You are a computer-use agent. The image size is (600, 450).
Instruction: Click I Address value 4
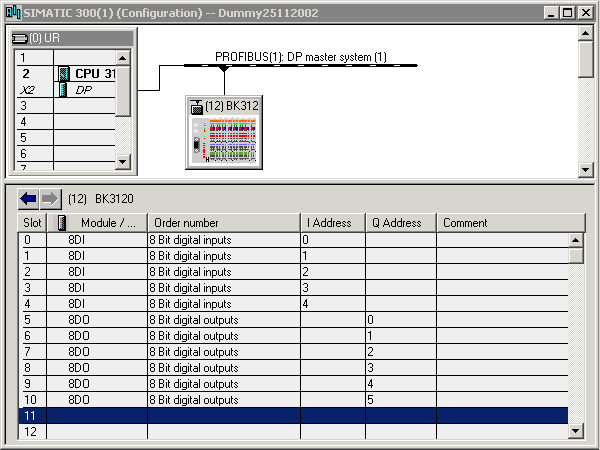coord(305,304)
